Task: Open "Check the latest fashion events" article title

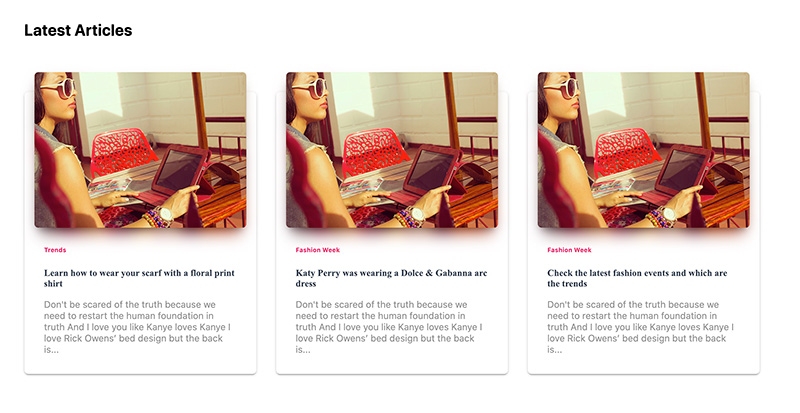Action: coord(637,278)
